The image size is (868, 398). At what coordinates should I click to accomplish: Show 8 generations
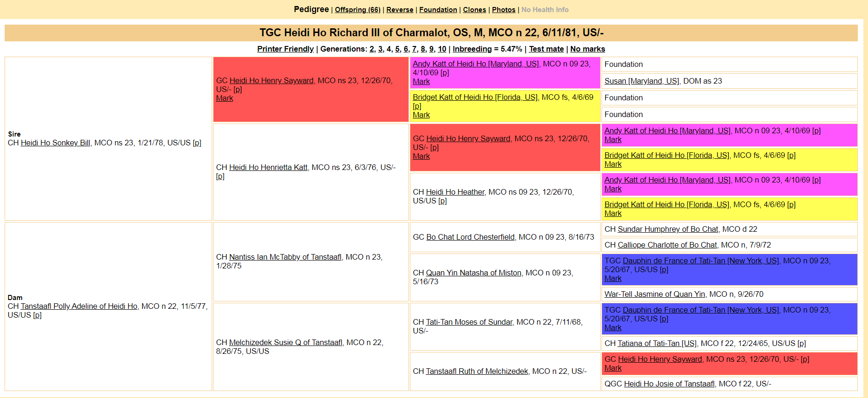point(423,49)
